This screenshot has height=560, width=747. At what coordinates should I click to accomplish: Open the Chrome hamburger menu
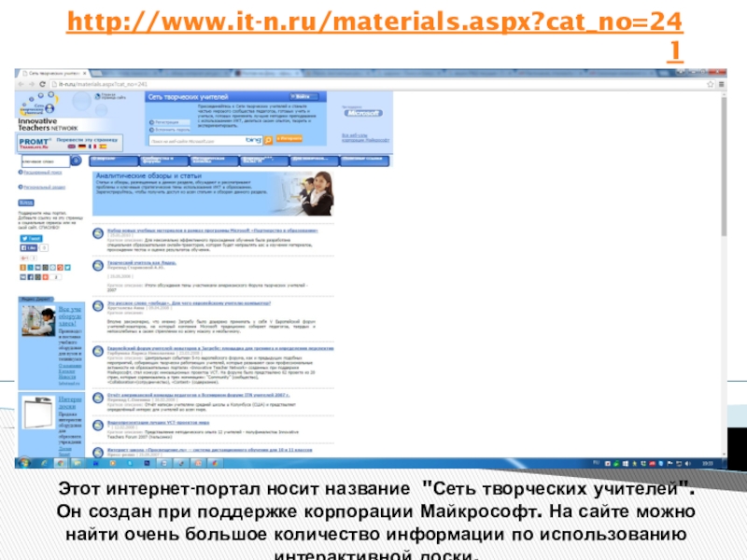coord(721,84)
